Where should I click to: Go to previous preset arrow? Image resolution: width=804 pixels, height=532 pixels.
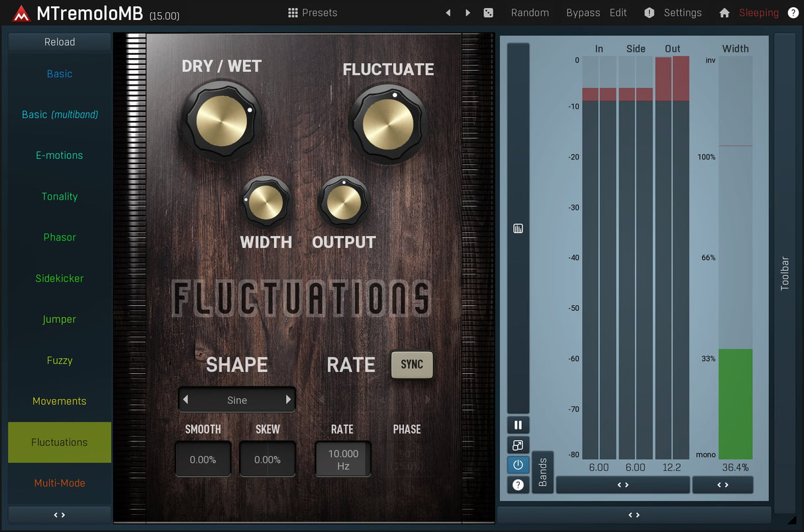click(448, 13)
